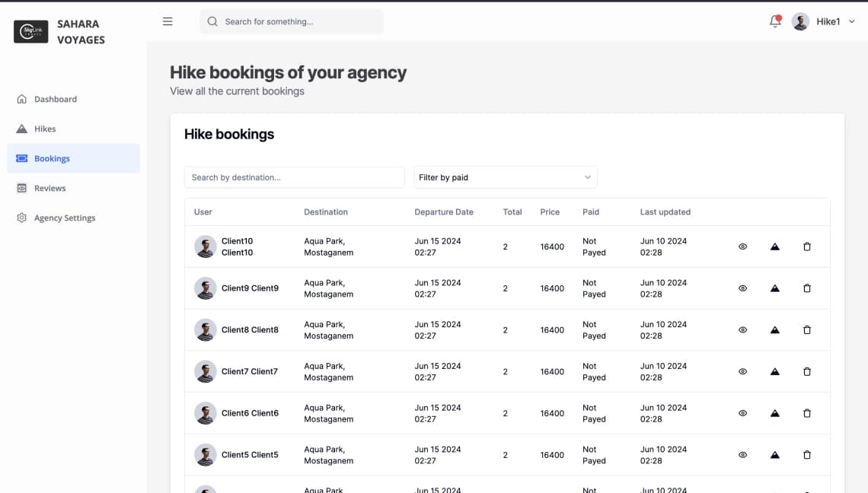Click the 'Client5 Client5' user name
The height and width of the screenshot is (493, 868).
point(250,455)
